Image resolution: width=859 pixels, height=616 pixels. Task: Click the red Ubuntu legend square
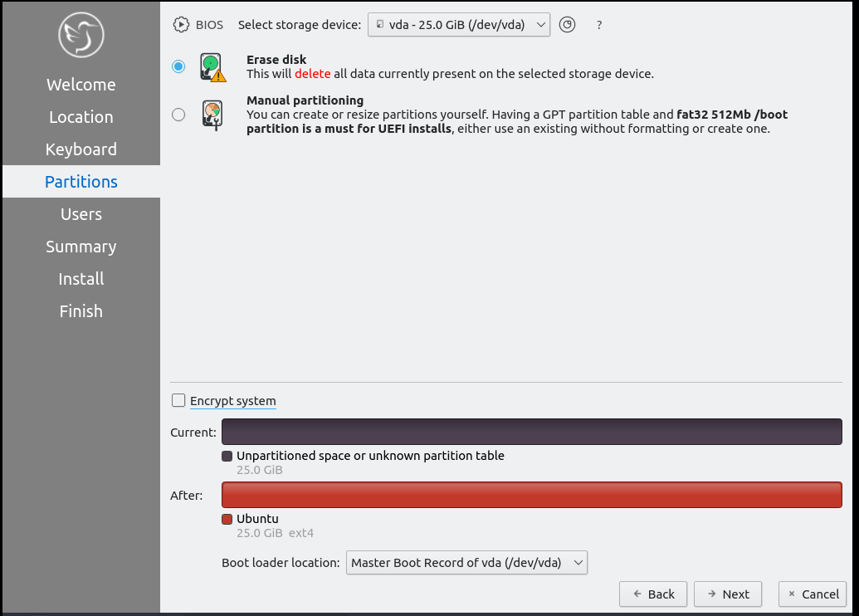click(x=227, y=520)
